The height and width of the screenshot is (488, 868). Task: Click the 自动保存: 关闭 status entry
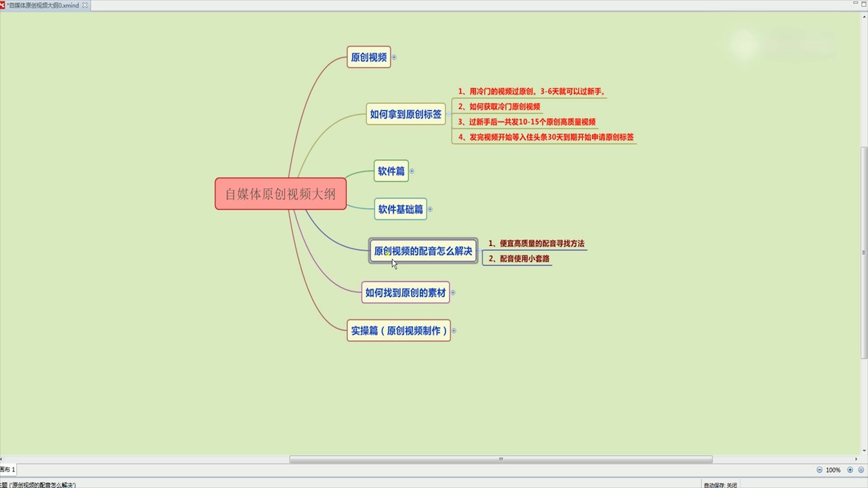point(720,485)
